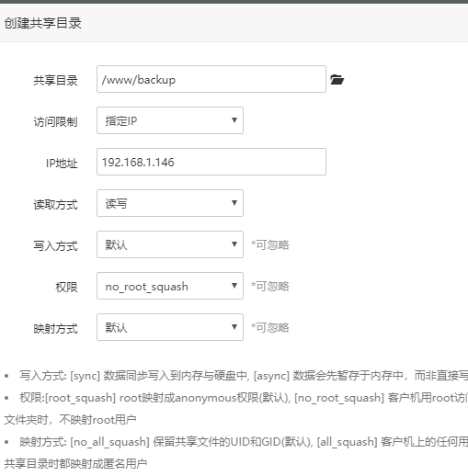Expand the 映射方式 dropdown set to 默认
Screen dimensions: 468x476
pyautogui.click(x=170, y=327)
